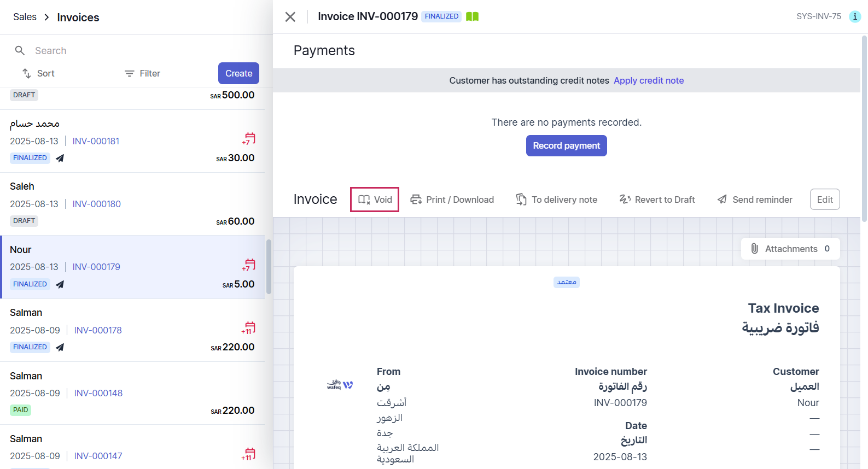The width and height of the screenshot is (868, 469).
Task: Type in the invoice Search field
Action: click(x=137, y=51)
